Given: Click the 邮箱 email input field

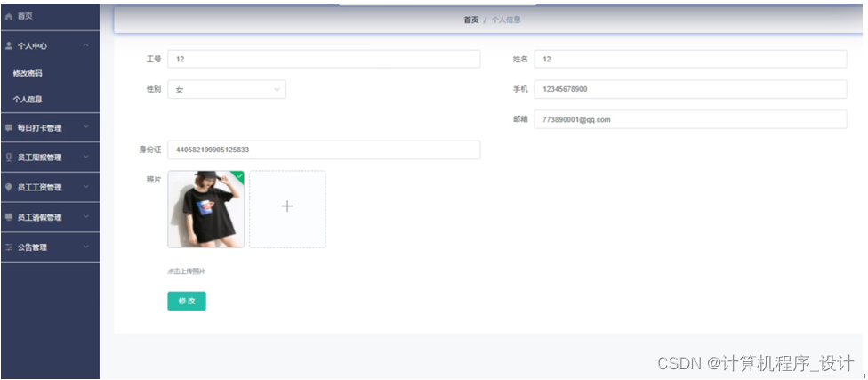Looking at the screenshot, I should coord(690,119).
